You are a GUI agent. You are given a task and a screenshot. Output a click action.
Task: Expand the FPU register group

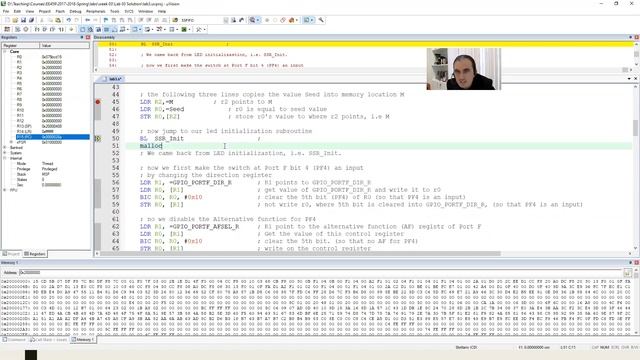click(5, 190)
